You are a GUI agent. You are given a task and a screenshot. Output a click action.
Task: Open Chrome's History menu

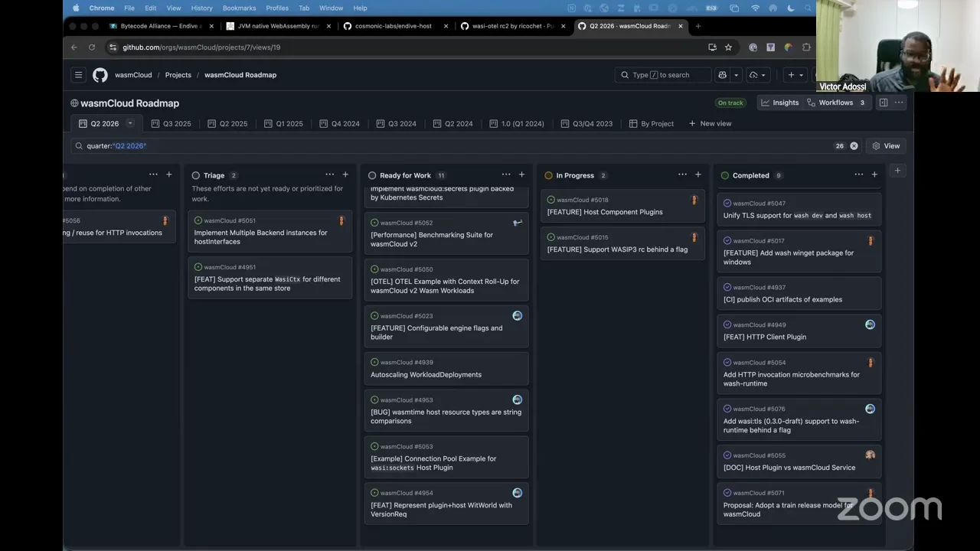tap(201, 8)
